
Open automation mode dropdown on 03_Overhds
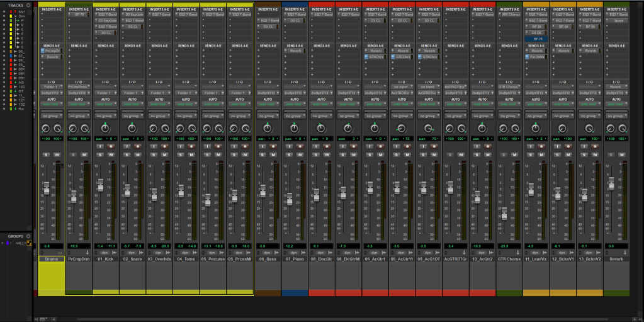[x=159, y=105]
